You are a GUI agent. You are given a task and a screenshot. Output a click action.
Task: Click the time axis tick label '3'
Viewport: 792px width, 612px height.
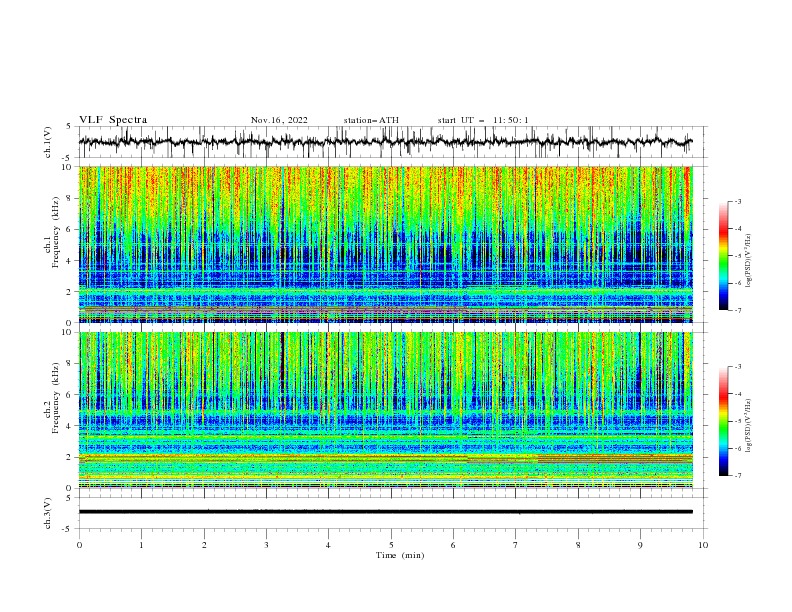[266, 545]
